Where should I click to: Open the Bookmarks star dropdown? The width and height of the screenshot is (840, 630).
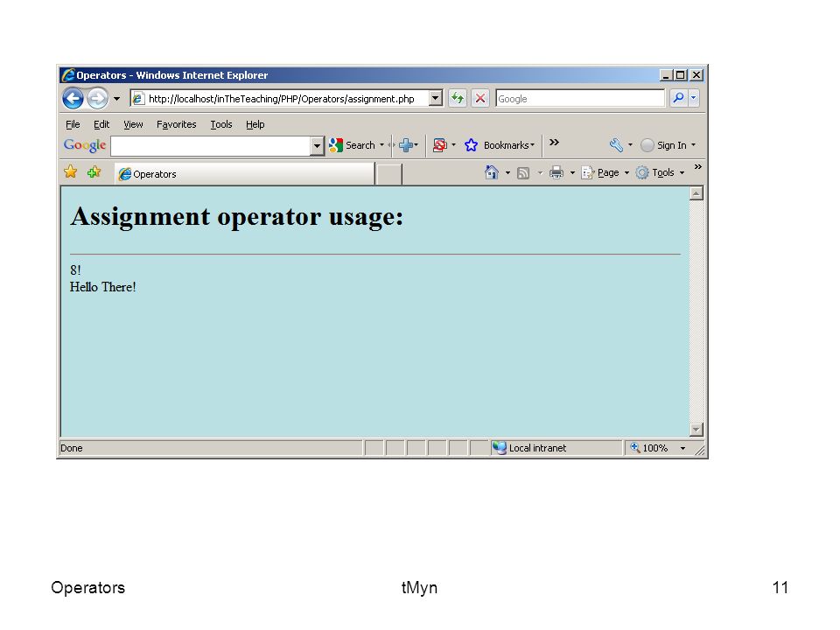(x=500, y=145)
